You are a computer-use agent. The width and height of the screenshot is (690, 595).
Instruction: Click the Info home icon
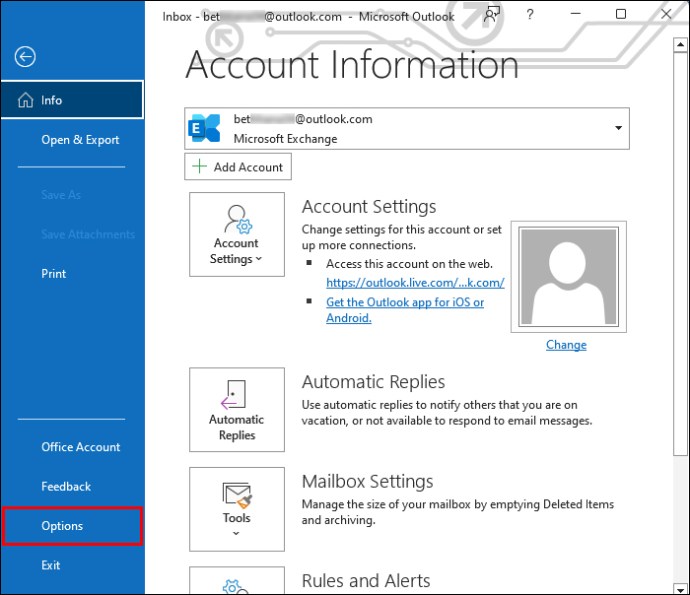[x=25, y=101]
